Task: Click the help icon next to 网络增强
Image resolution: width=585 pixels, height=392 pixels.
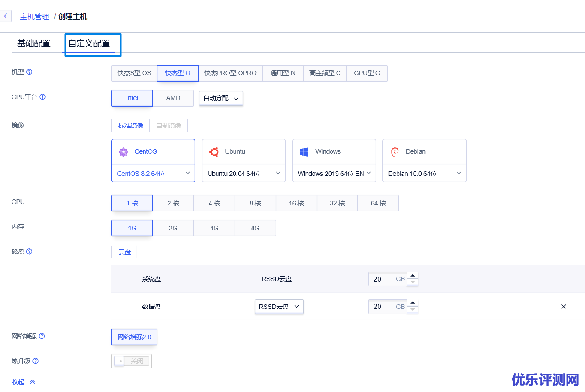Action: pos(42,336)
